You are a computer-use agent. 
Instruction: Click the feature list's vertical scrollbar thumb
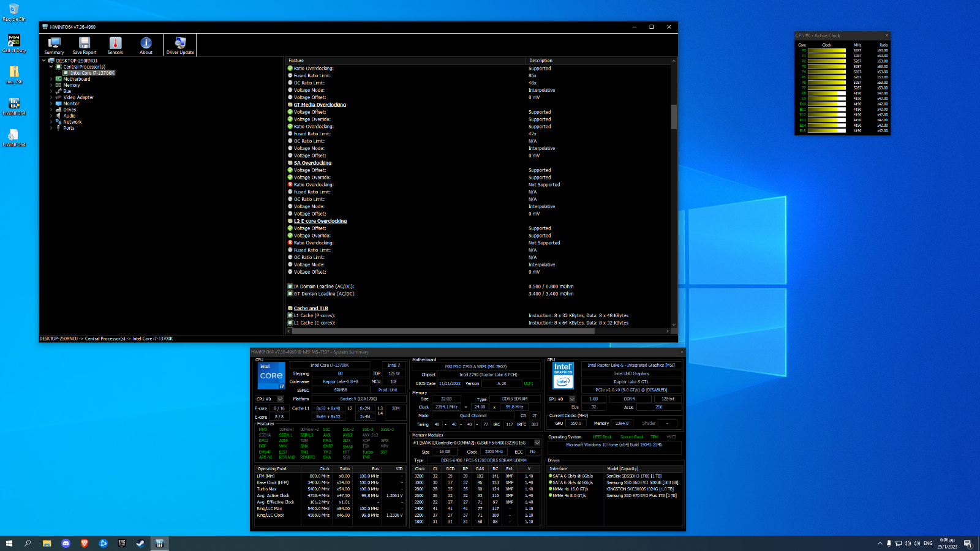(x=674, y=117)
